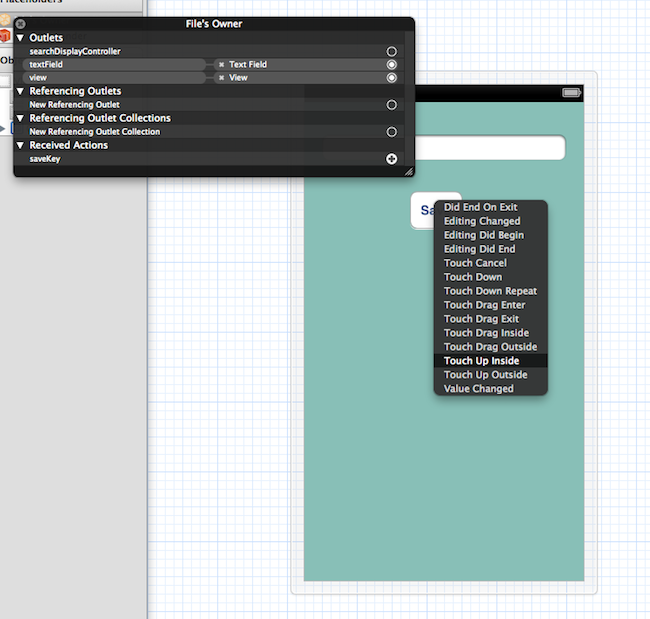
Task: Choose Touch Down Repeat event
Action: pyautogui.click(x=490, y=291)
